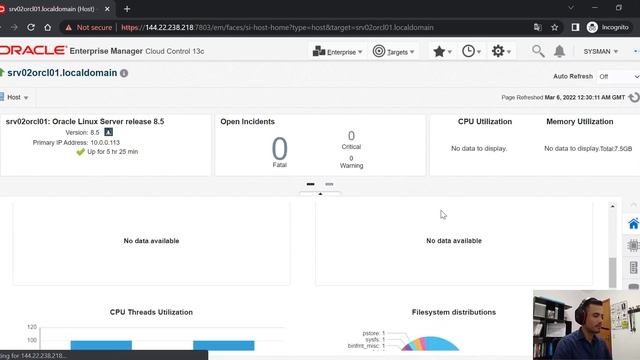This screenshot has height=360, width=640.
Task: Click the Oracle Enterprise Manager logo
Action: (x=33, y=50)
